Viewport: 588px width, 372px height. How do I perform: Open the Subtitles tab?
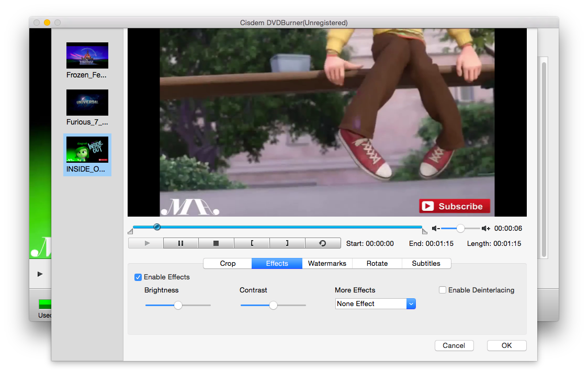pyautogui.click(x=426, y=263)
